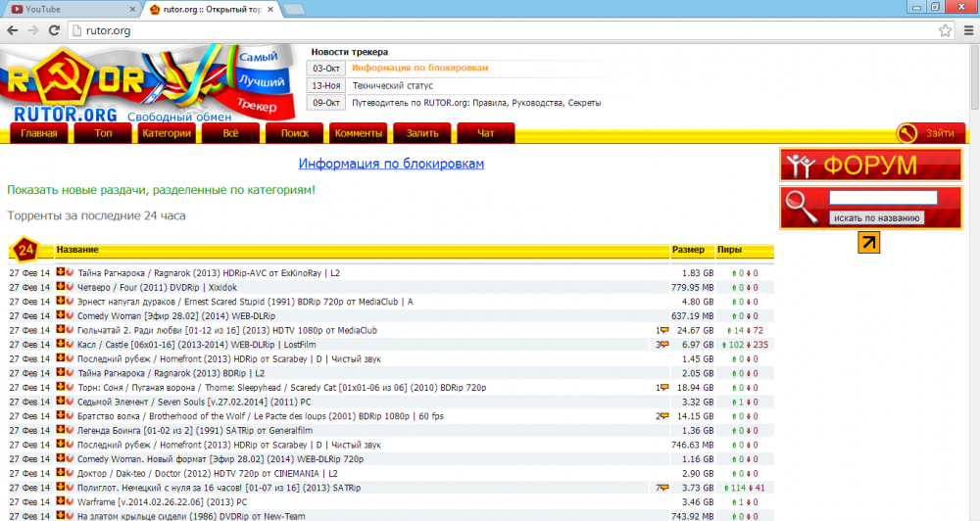Open Технический статус news link

pyautogui.click(x=393, y=85)
